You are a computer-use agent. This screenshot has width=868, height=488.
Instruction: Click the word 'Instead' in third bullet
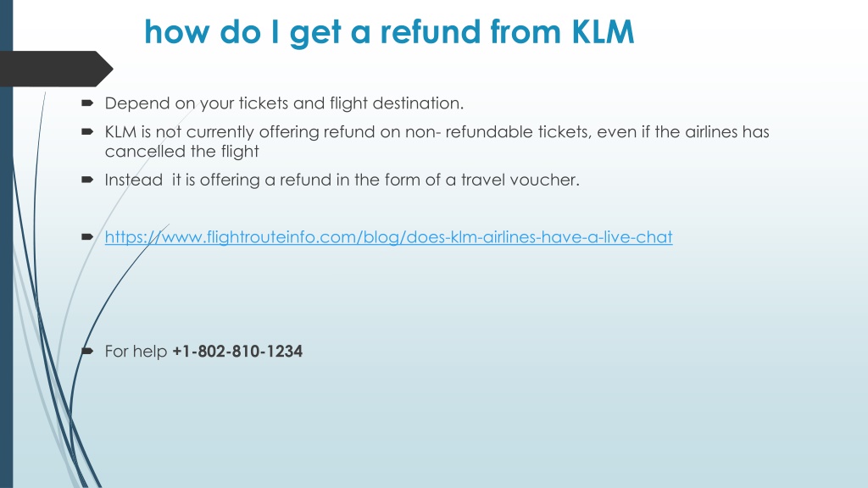point(133,180)
